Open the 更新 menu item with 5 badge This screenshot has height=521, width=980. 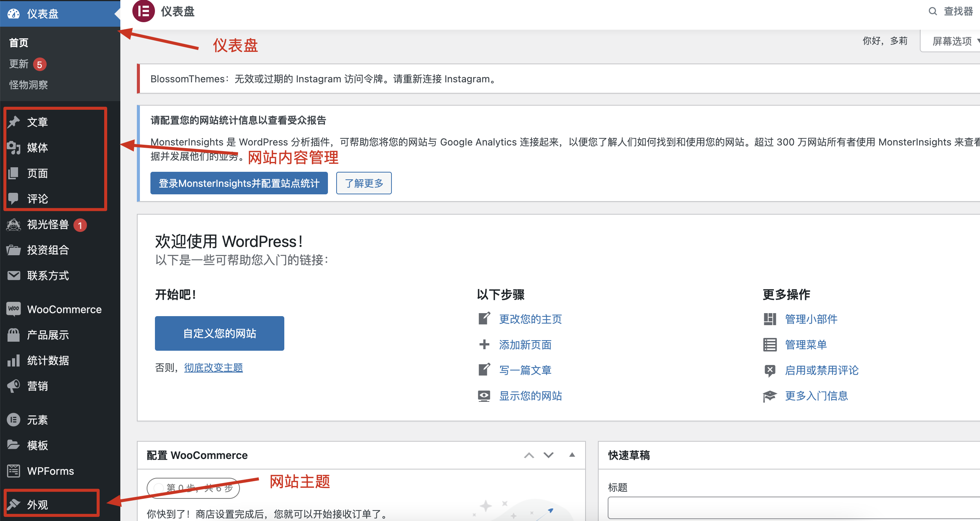tap(27, 64)
